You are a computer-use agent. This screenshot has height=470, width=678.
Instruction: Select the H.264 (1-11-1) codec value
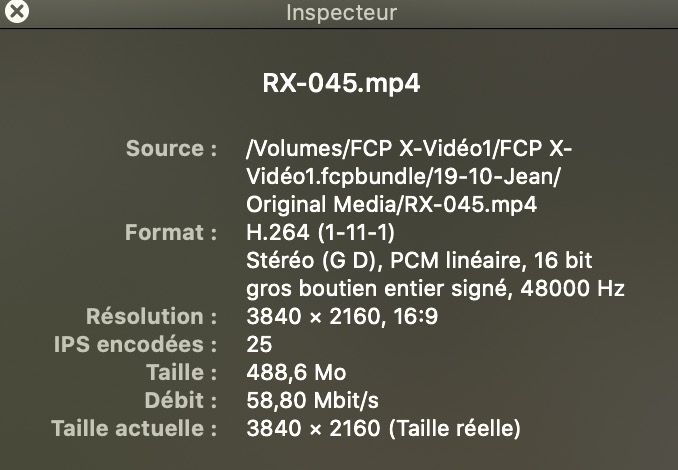[x=320, y=232]
